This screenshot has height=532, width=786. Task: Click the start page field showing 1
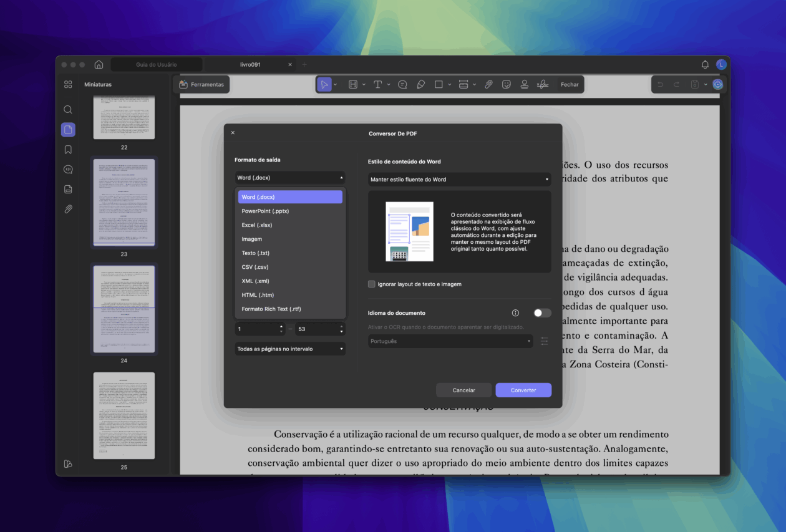[x=260, y=329]
